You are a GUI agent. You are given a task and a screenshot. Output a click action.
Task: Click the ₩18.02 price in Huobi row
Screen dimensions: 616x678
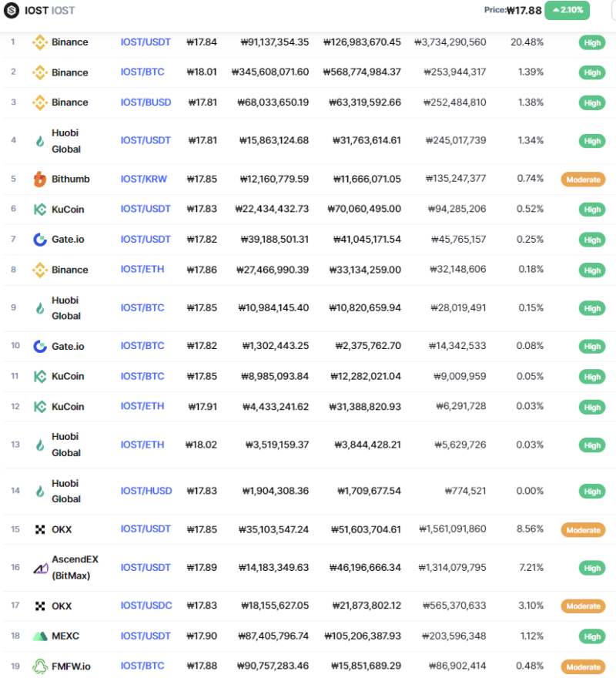tap(201, 445)
